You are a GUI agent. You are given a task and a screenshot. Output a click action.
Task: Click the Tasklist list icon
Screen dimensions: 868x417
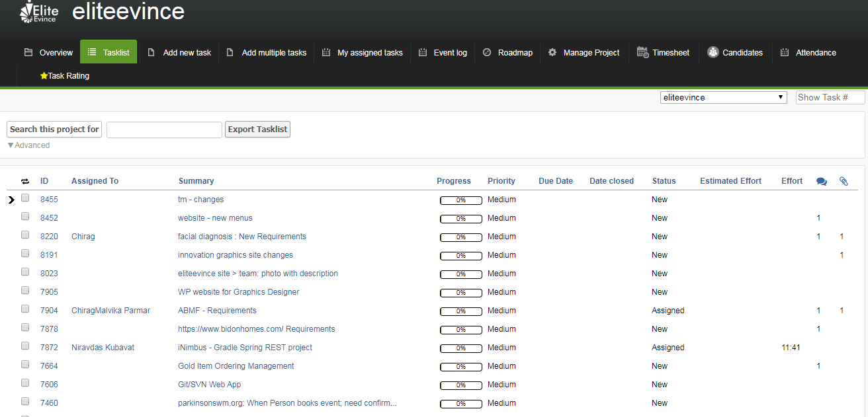coord(92,52)
